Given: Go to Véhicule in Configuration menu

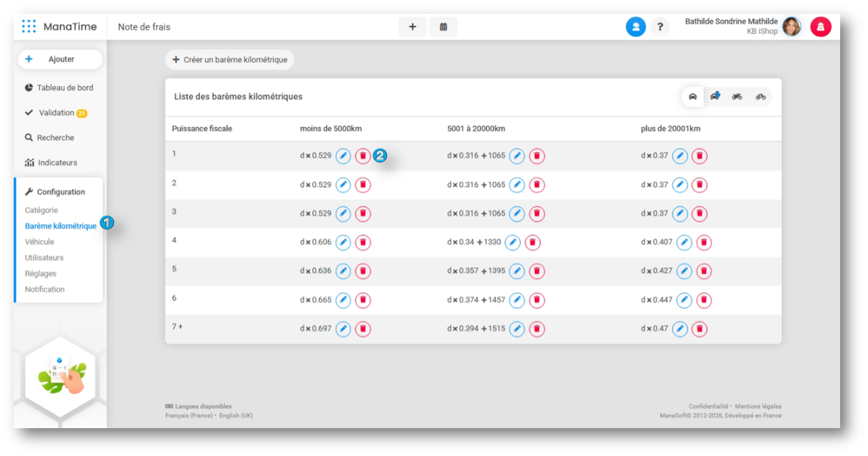Looking at the screenshot, I should click(39, 242).
